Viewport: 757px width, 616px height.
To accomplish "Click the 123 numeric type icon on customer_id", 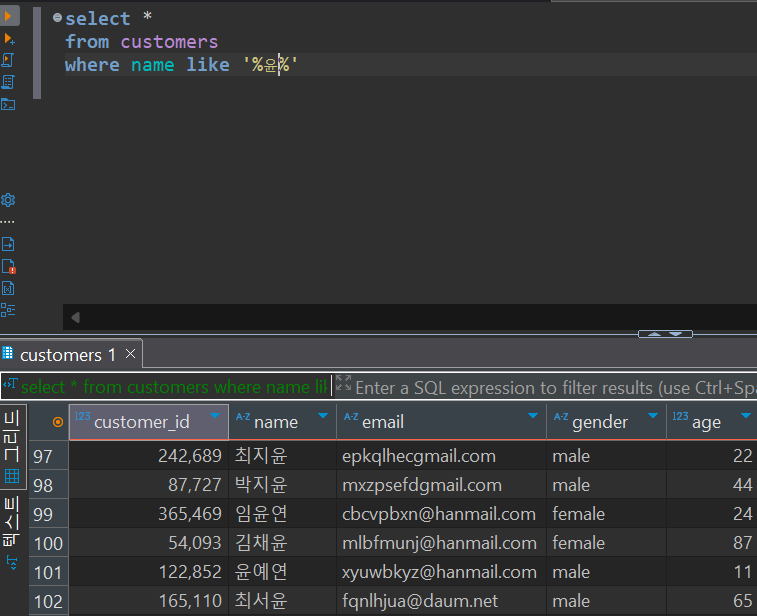I will pyautogui.click(x=82, y=416).
